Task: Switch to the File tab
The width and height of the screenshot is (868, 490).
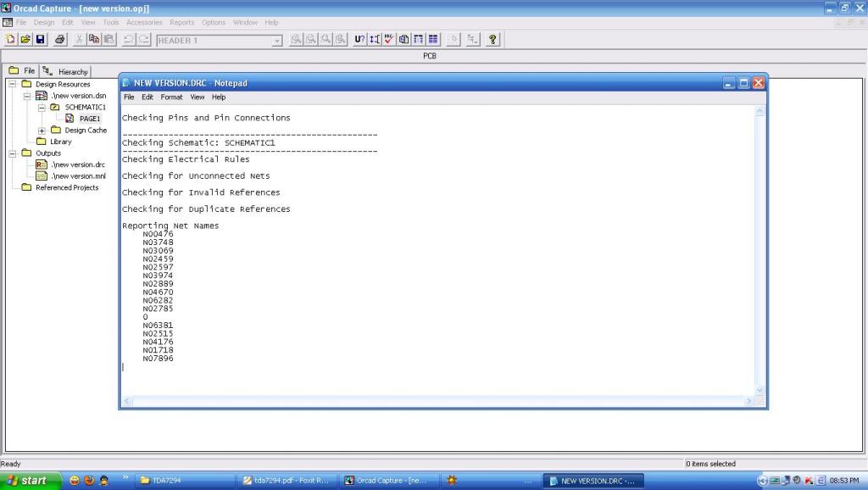Action: 23,70
